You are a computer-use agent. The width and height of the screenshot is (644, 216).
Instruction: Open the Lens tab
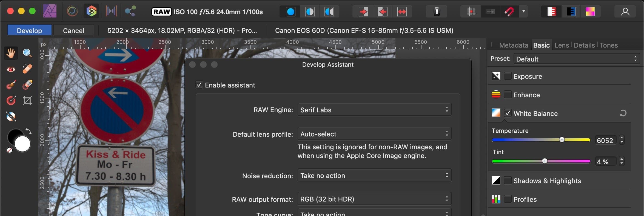562,45
